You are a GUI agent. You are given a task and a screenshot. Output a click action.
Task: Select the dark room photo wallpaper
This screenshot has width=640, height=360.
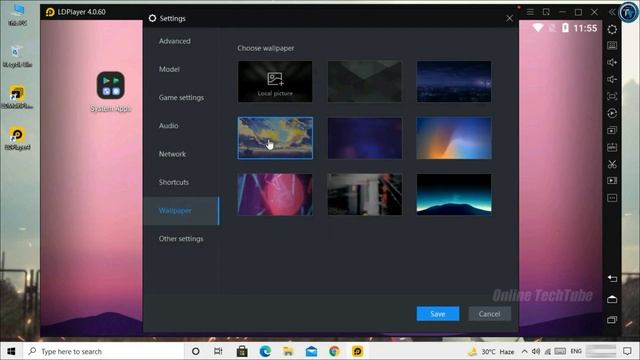pos(364,194)
